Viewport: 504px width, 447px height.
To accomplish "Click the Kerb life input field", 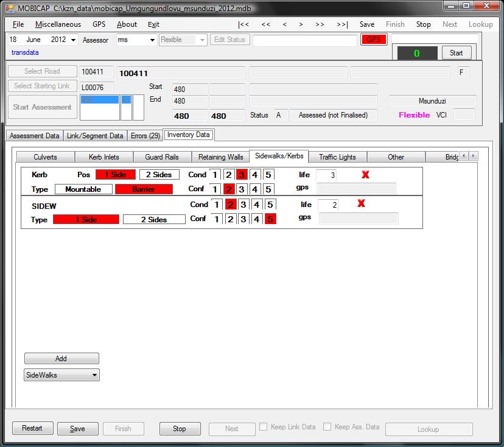I will [326, 175].
